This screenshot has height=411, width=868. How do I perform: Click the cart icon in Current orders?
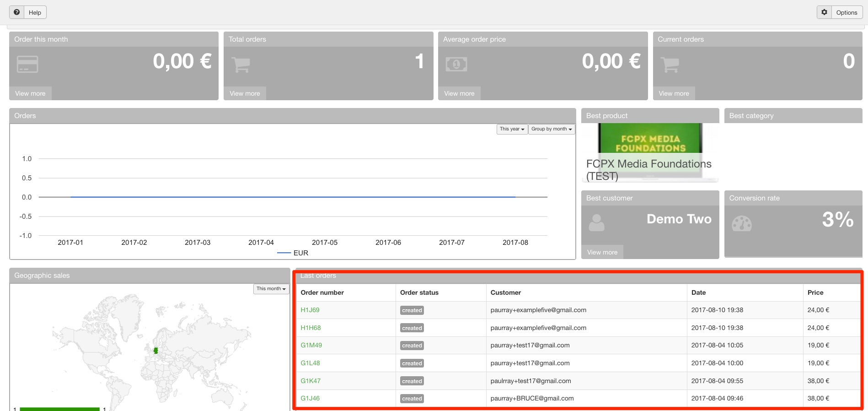pyautogui.click(x=670, y=65)
